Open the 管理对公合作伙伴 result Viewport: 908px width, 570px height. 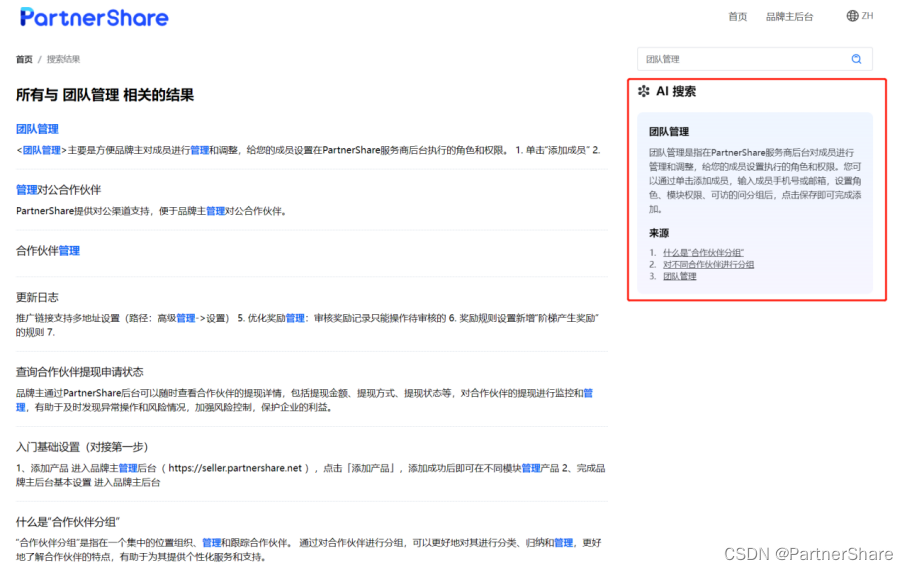coord(58,190)
